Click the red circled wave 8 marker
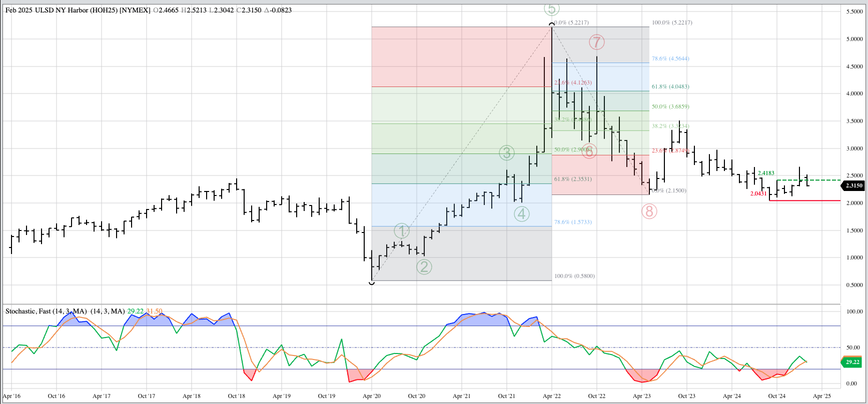 [649, 211]
